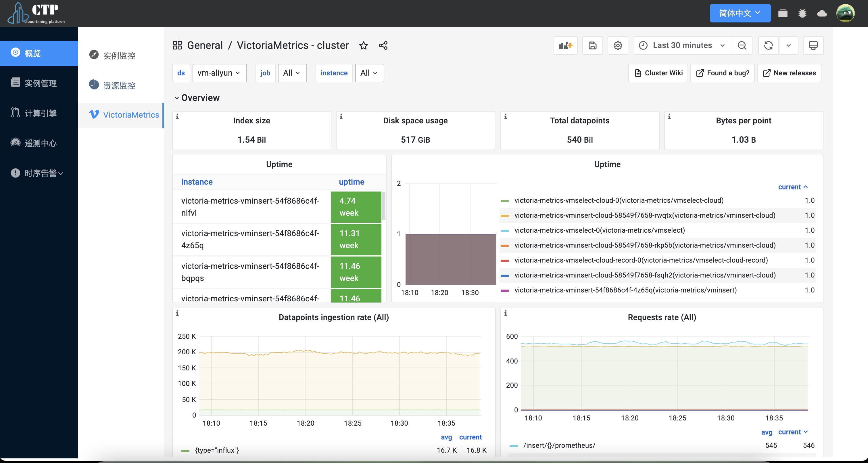Switch to 实例监控 submenu item
868x463 pixels.
coord(121,55)
